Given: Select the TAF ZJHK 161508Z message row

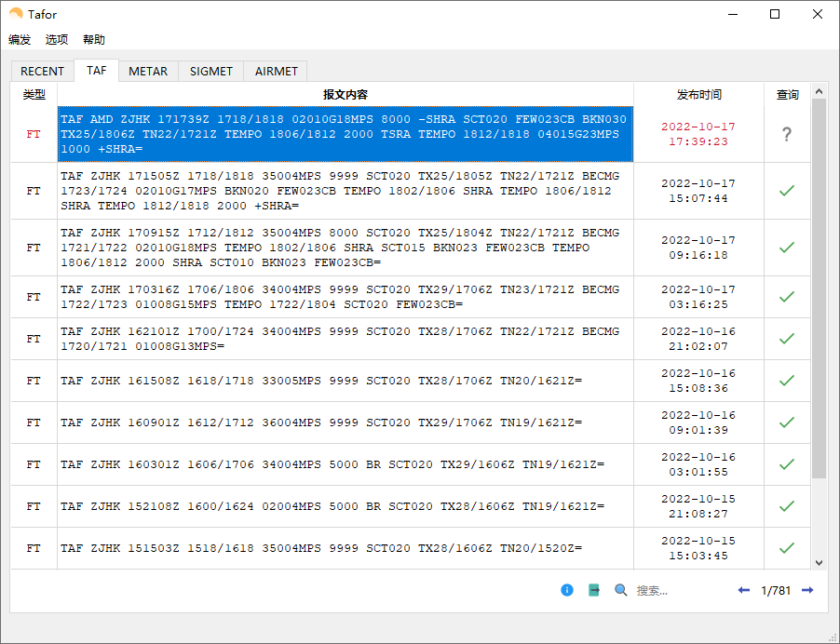Looking at the screenshot, I should click(x=345, y=381).
